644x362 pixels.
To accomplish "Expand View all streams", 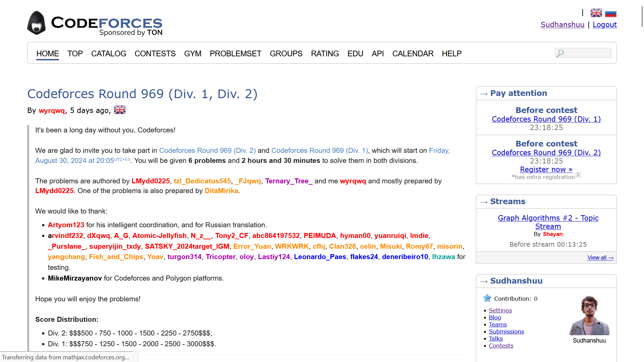I will click(x=600, y=257).
